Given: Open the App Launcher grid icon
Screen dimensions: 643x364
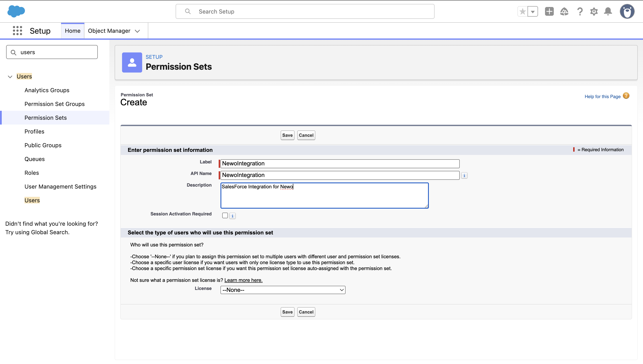Looking at the screenshot, I should point(17,31).
